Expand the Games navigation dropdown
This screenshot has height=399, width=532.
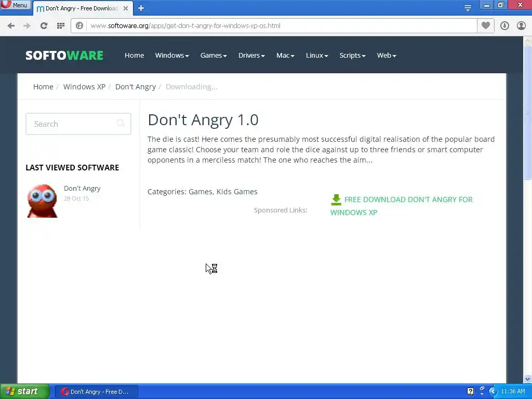point(214,55)
